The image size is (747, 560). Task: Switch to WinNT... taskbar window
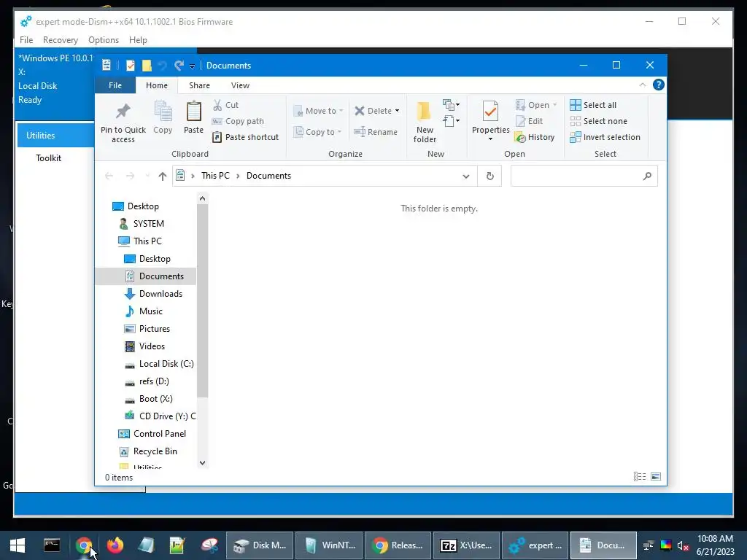[x=329, y=545]
